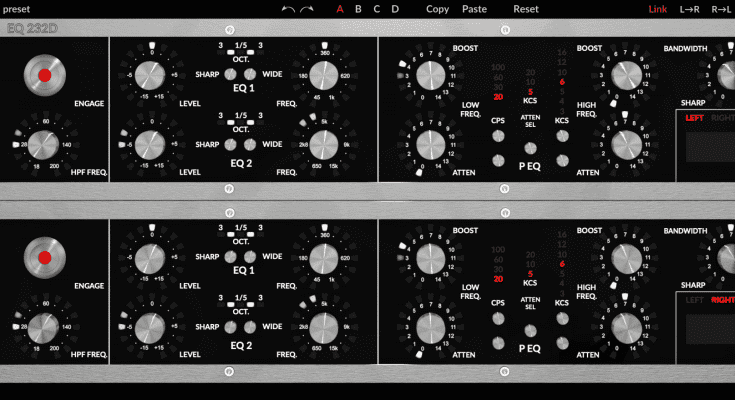Click the Paste button
The width and height of the screenshot is (735, 400).
[474, 9]
